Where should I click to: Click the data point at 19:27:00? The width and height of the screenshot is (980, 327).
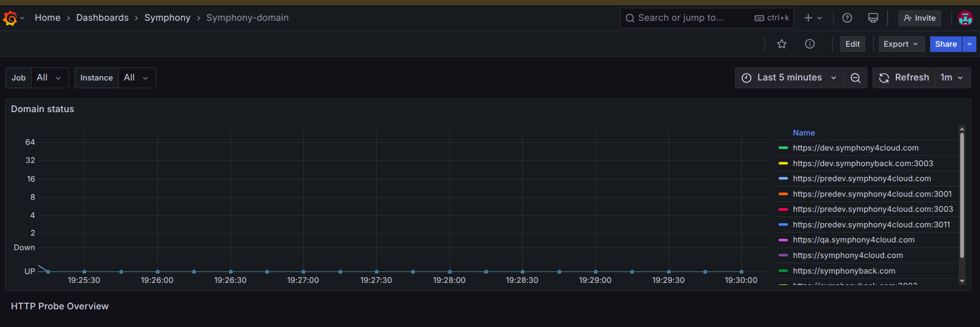tap(303, 271)
